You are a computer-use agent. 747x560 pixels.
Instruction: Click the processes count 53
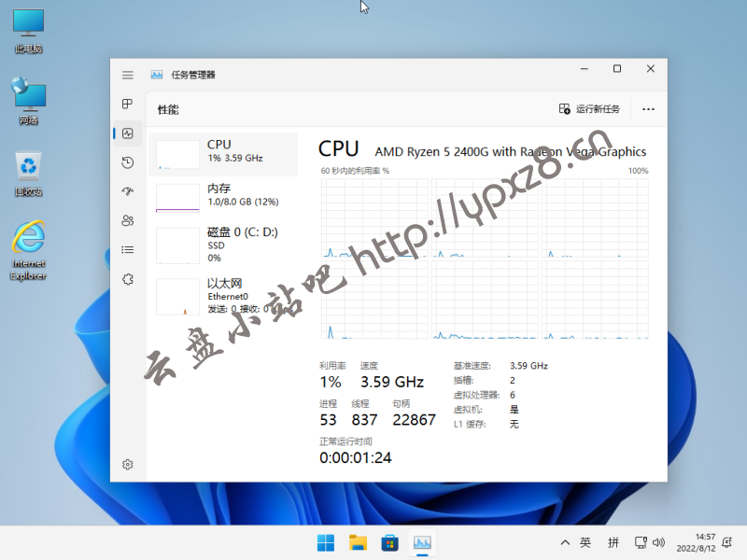point(329,419)
